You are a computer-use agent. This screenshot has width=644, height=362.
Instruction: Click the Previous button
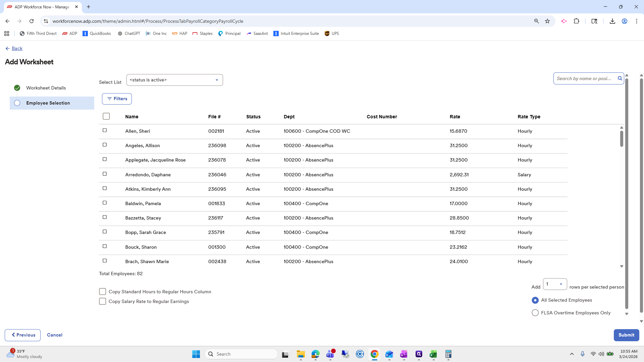(x=22, y=335)
